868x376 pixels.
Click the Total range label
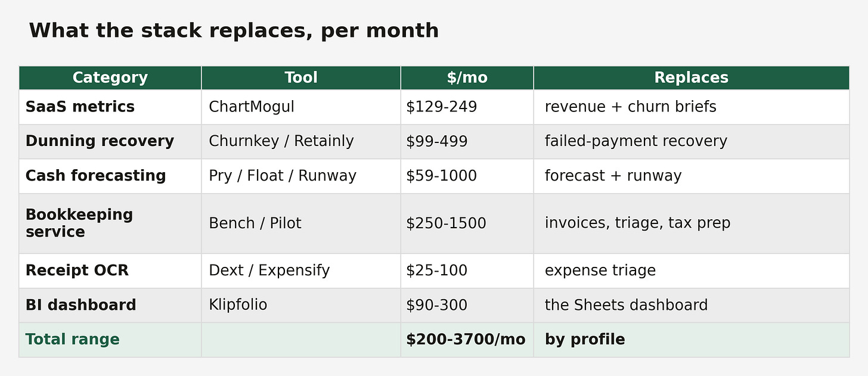pyautogui.click(x=72, y=340)
